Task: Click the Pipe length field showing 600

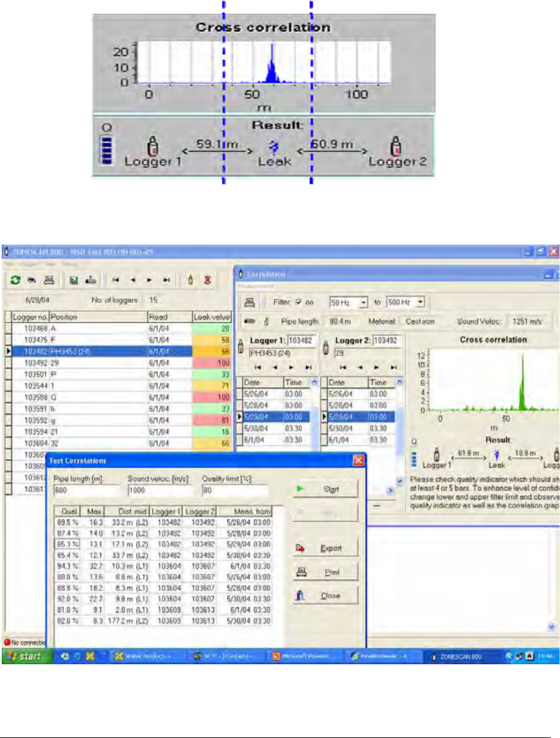Action: tap(87, 491)
